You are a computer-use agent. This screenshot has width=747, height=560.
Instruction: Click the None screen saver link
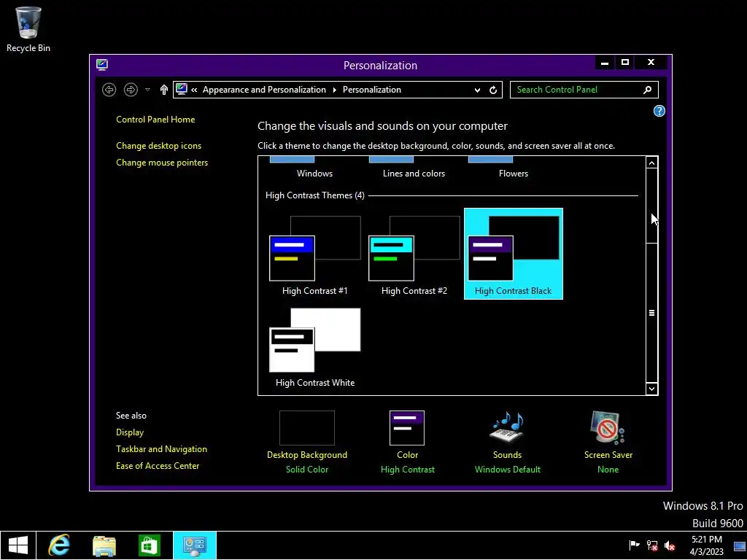(608, 470)
